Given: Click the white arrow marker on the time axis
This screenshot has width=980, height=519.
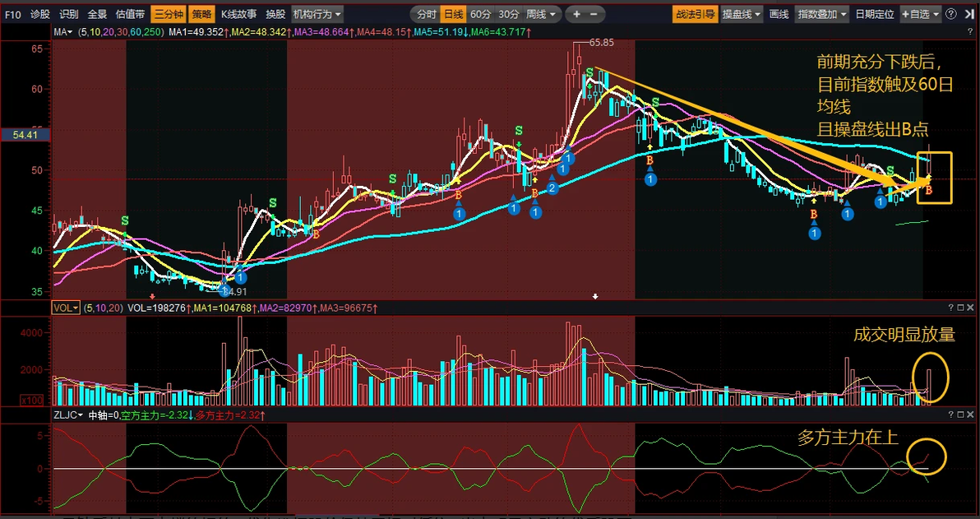Looking at the screenshot, I should click(595, 296).
